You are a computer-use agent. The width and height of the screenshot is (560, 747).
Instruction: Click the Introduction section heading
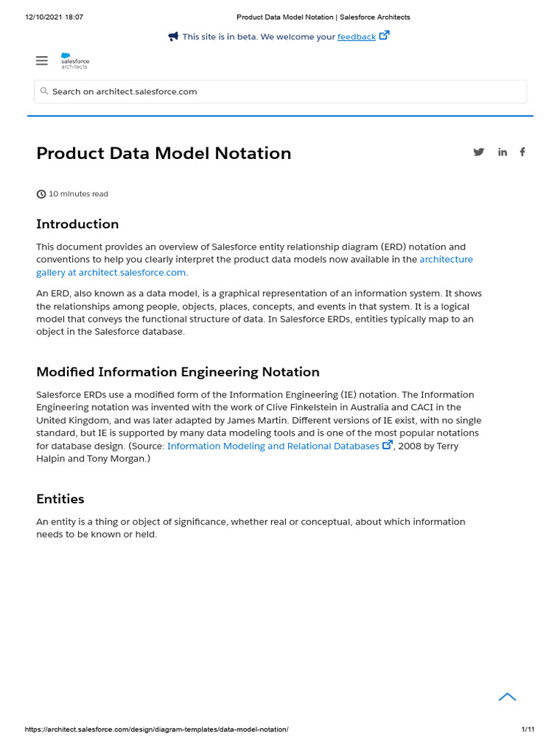coord(77,224)
